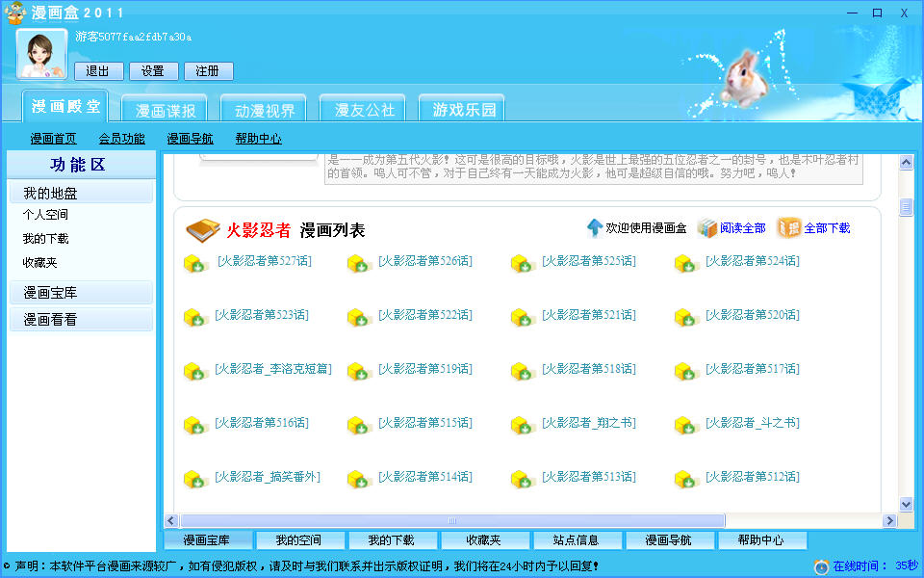
Task: Open 漫画首页 menu link
Action: click(54, 139)
